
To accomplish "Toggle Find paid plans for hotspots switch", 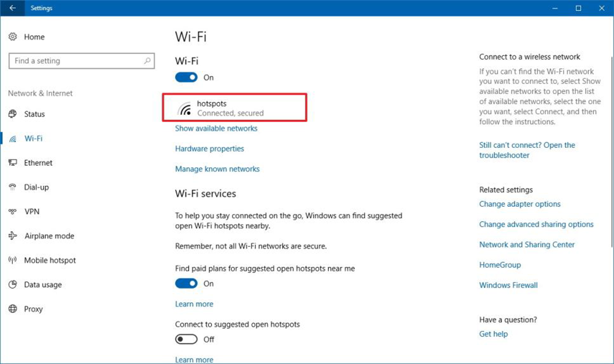I will click(x=187, y=284).
